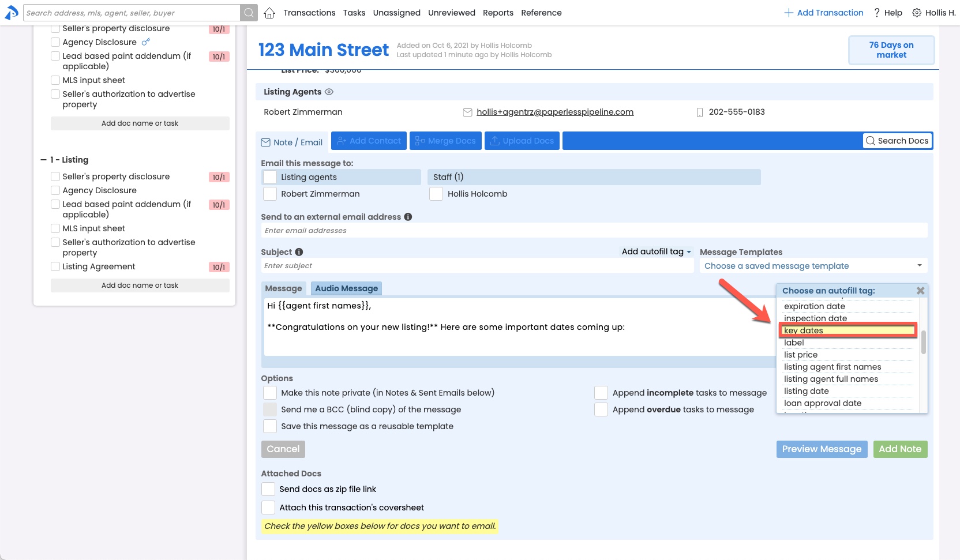
Task: Switch to the Note / Email tab
Action: [x=292, y=142]
